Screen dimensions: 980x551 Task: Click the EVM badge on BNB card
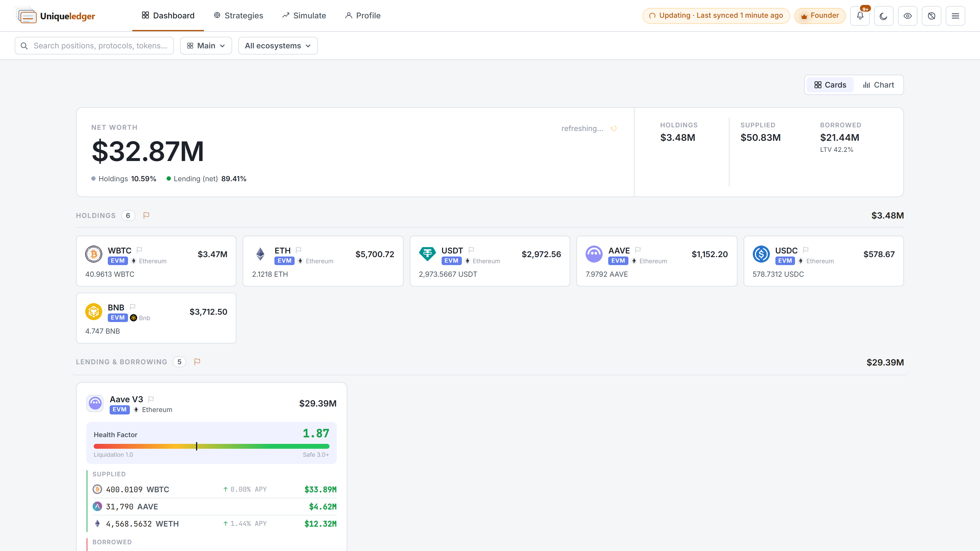pyautogui.click(x=118, y=318)
